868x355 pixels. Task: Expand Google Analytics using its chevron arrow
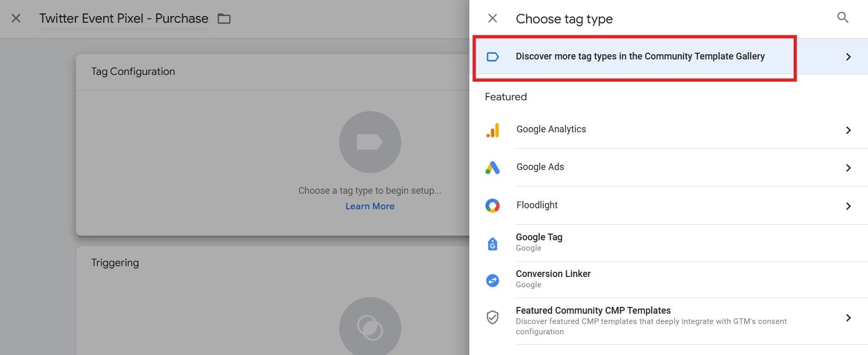[x=848, y=130]
